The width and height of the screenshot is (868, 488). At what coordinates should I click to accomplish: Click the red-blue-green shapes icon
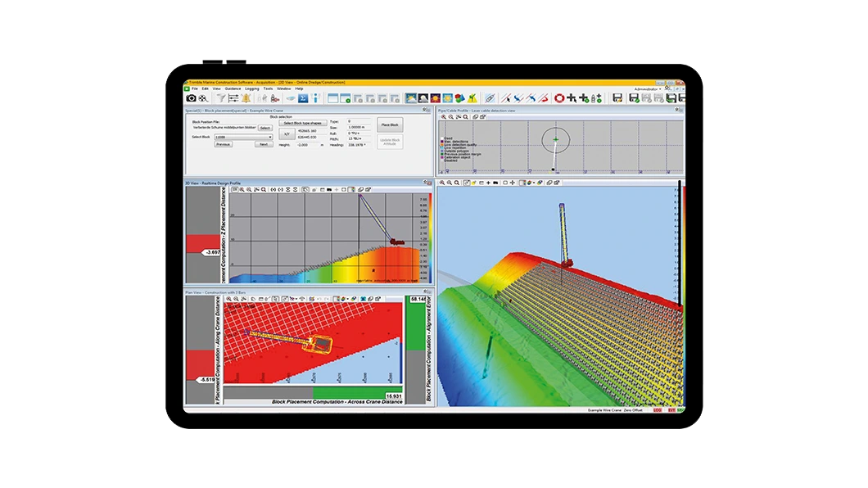(x=460, y=98)
